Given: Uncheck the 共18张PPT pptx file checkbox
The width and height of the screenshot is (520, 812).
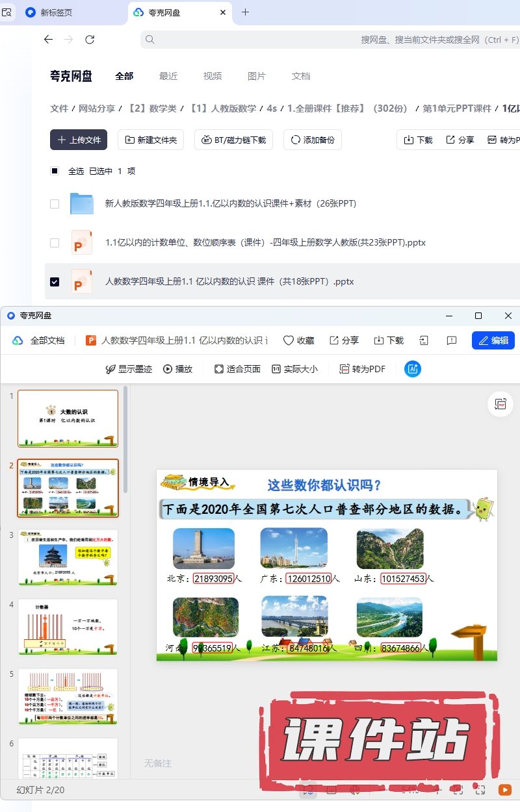Looking at the screenshot, I should [x=55, y=282].
